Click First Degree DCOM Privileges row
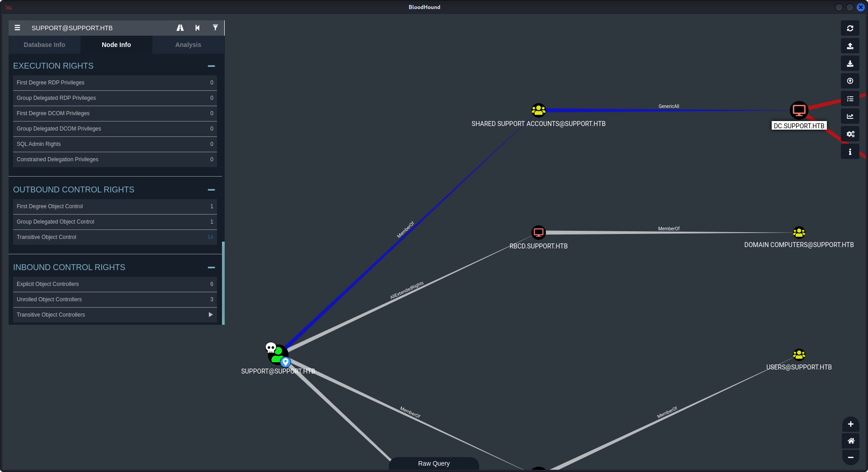The image size is (868, 472). coord(115,113)
